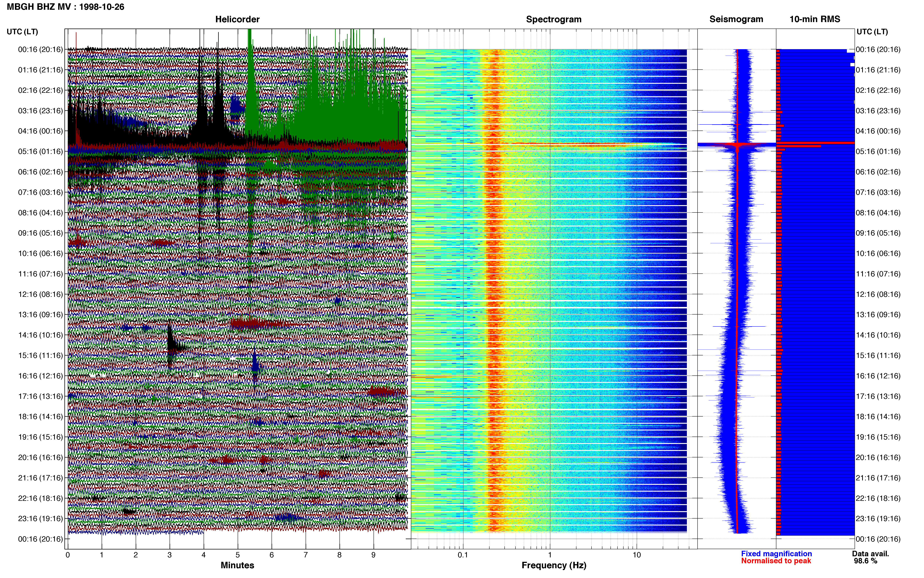Click left time label '16:16 (12:16)'
Image resolution: width=924 pixels, height=578 pixels.
[x=41, y=376]
